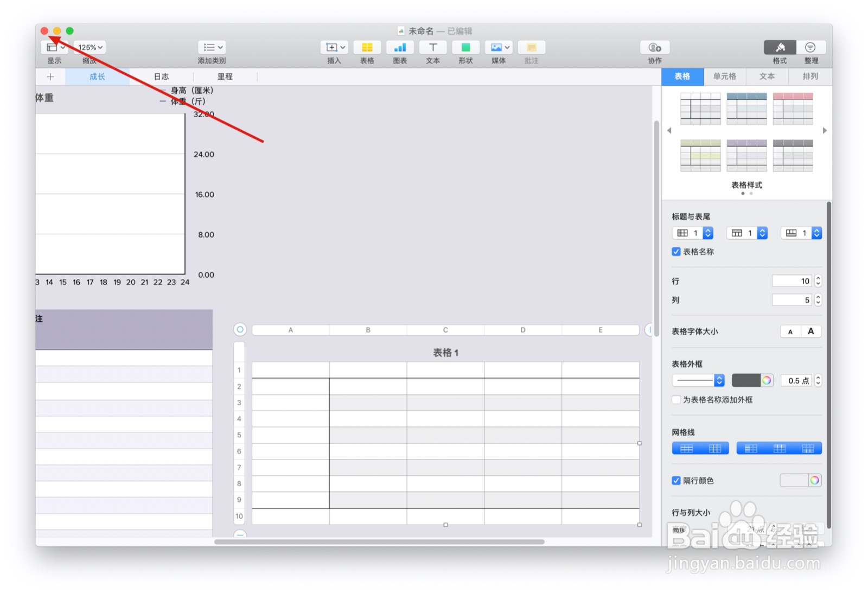This screenshot has width=868, height=593.
Task: Open the header columns count dropdown
Action: point(693,233)
